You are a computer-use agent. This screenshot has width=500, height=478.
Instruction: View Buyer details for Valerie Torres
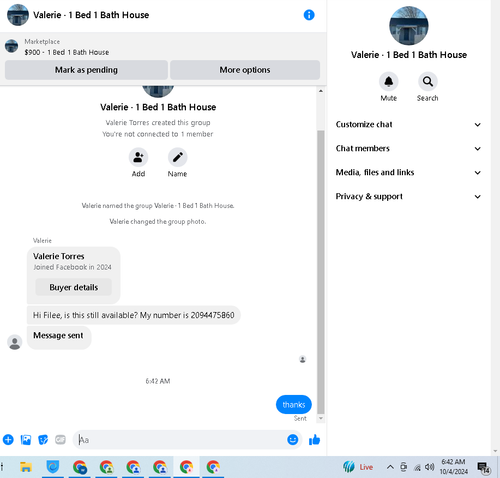coord(74,287)
